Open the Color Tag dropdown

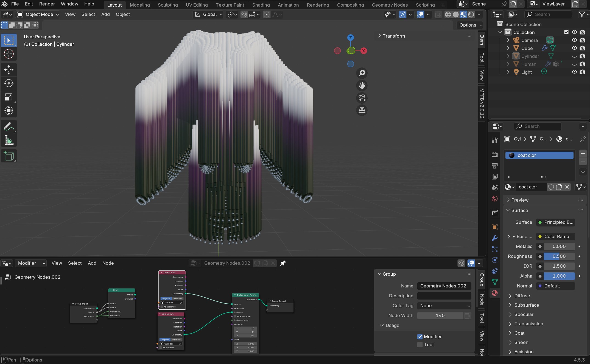tap(444, 306)
